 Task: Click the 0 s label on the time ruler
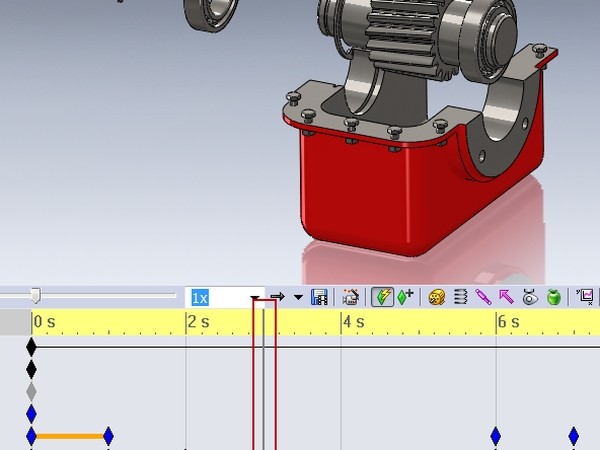(44, 322)
